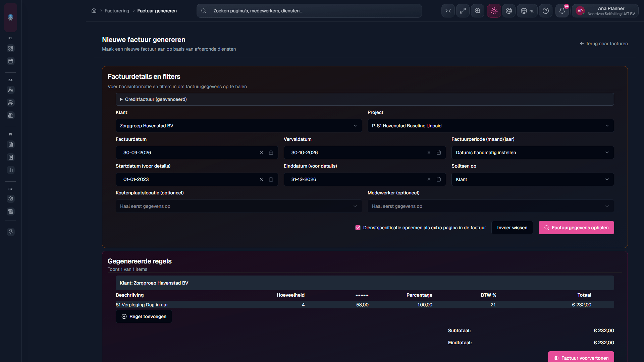Image resolution: width=644 pixels, height=362 pixels.
Task: Open the Project dropdown P-S1 Havenstad Baseline
Action: point(491,126)
